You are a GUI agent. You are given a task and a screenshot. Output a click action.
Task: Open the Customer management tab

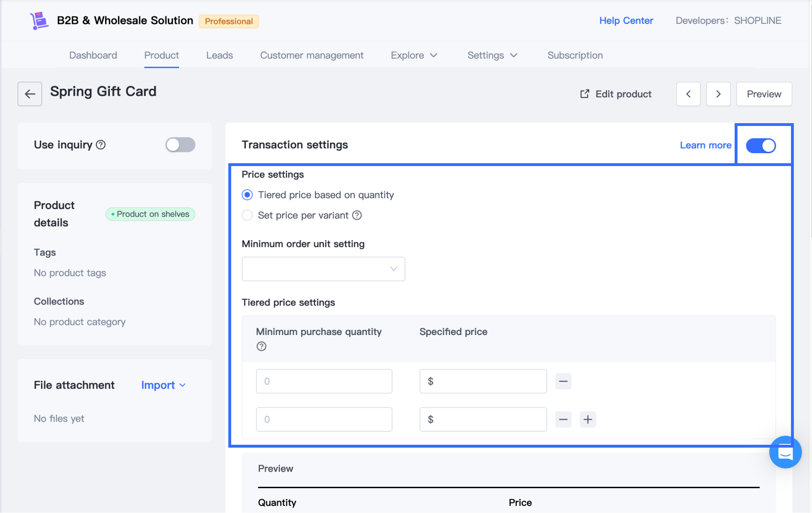312,55
